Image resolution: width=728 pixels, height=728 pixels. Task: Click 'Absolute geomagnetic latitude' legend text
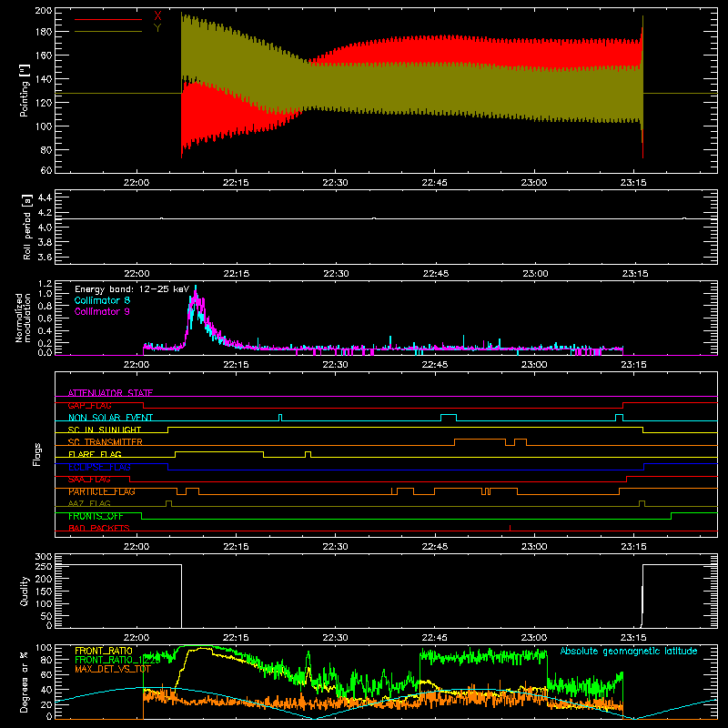pyautogui.click(x=629, y=651)
